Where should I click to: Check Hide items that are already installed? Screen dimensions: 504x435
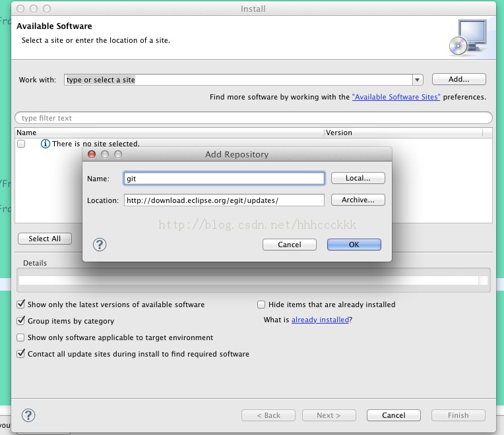[261, 304]
